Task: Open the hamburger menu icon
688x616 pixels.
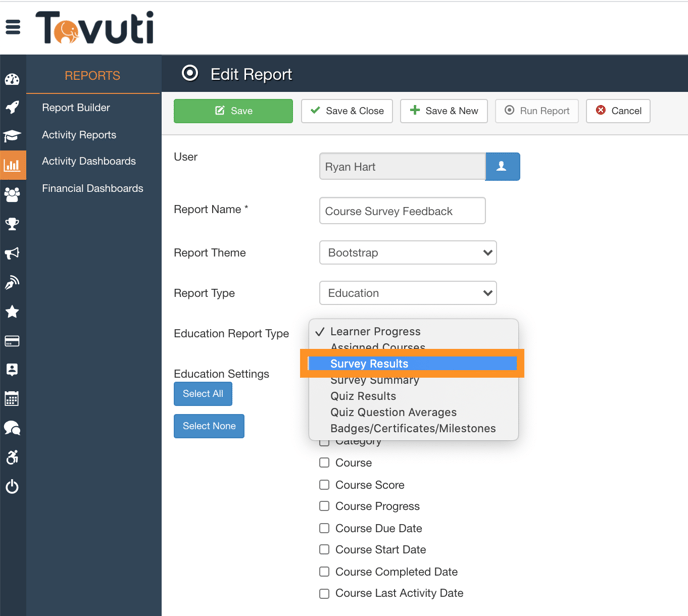Action: pos(13,27)
